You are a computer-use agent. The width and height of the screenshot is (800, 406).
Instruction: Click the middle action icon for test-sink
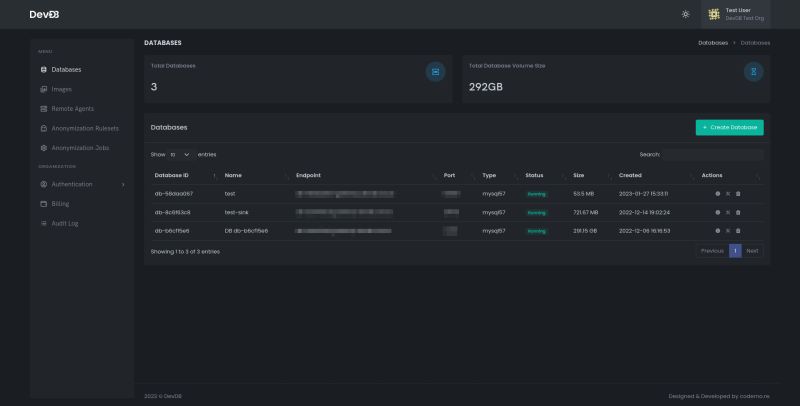point(728,212)
